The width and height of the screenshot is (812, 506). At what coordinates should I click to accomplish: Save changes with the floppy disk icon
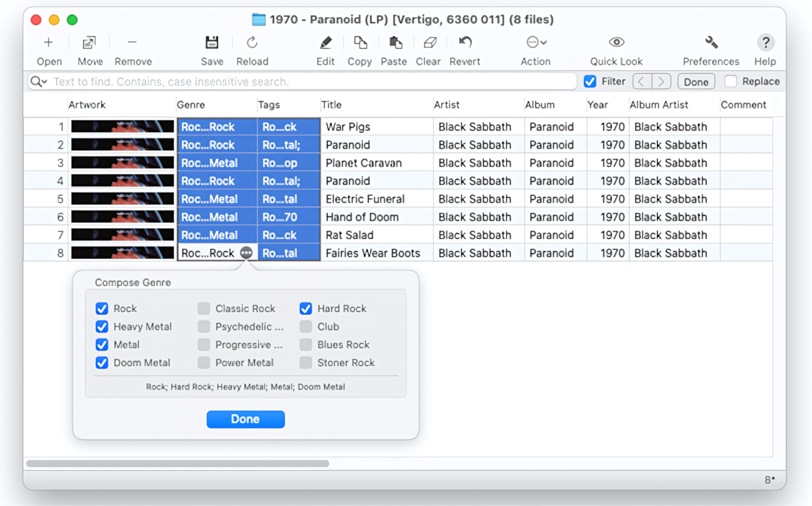click(212, 43)
